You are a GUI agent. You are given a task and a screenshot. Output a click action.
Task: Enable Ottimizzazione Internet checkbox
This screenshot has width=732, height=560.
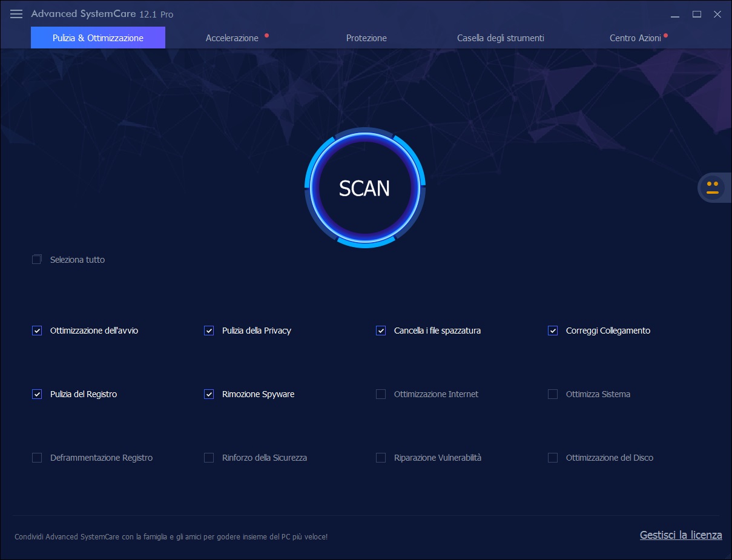381,394
